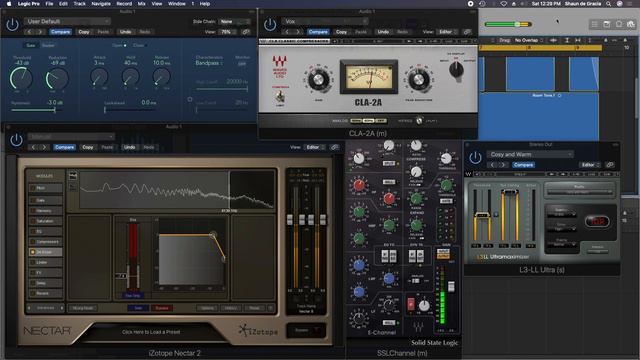Go to next preset in Noise Gate

click(40, 32)
